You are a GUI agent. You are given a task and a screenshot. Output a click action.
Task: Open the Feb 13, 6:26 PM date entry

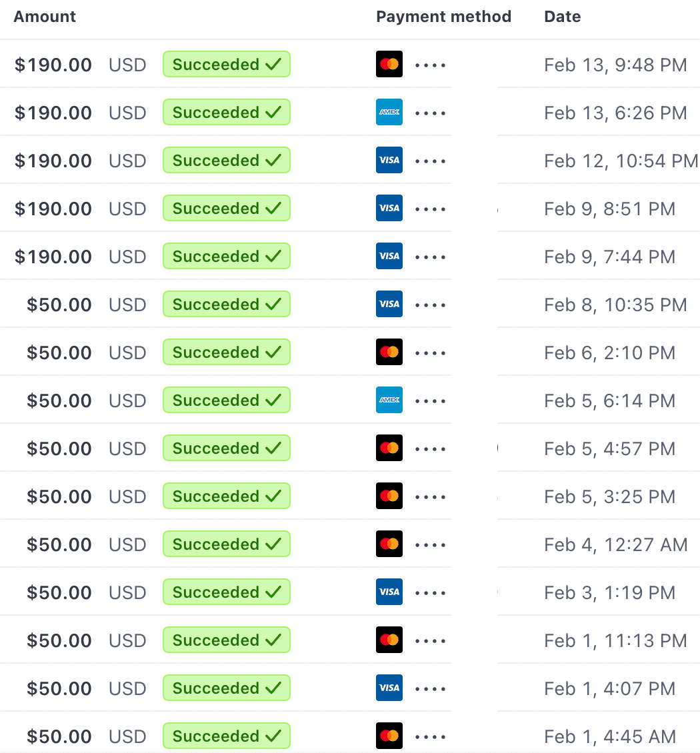coord(615,113)
